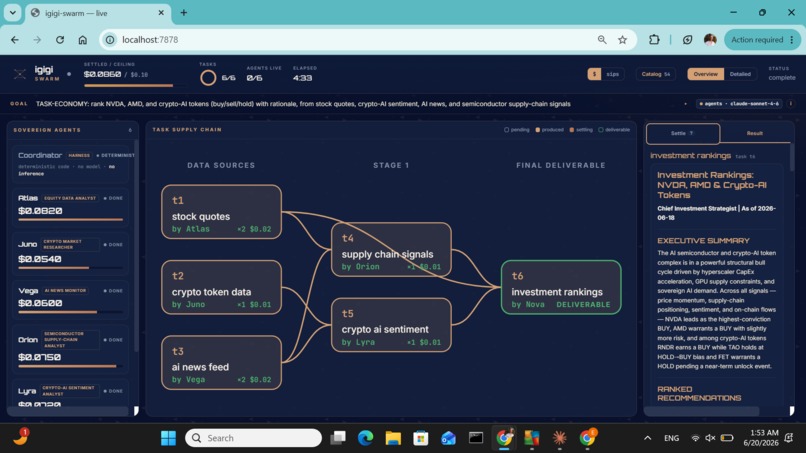This screenshot has height=453, width=806.
Task: Switch to Detailed view mode
Action: (740, 74)
